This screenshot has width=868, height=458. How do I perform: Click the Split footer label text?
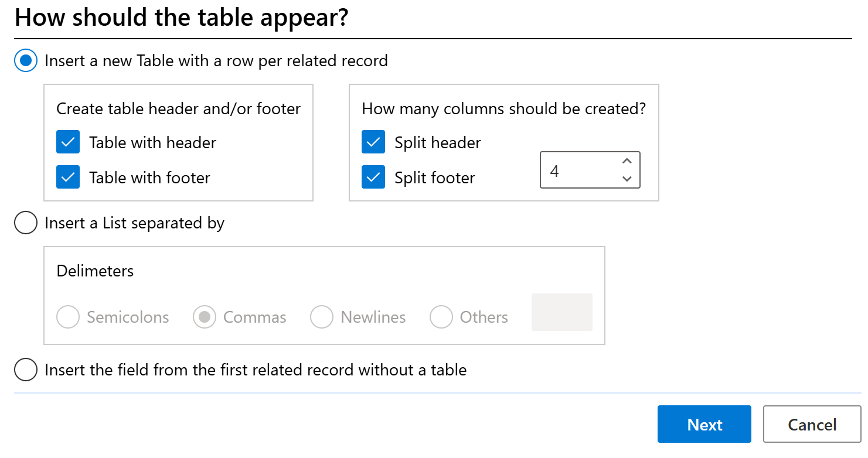tap(434, 178)
